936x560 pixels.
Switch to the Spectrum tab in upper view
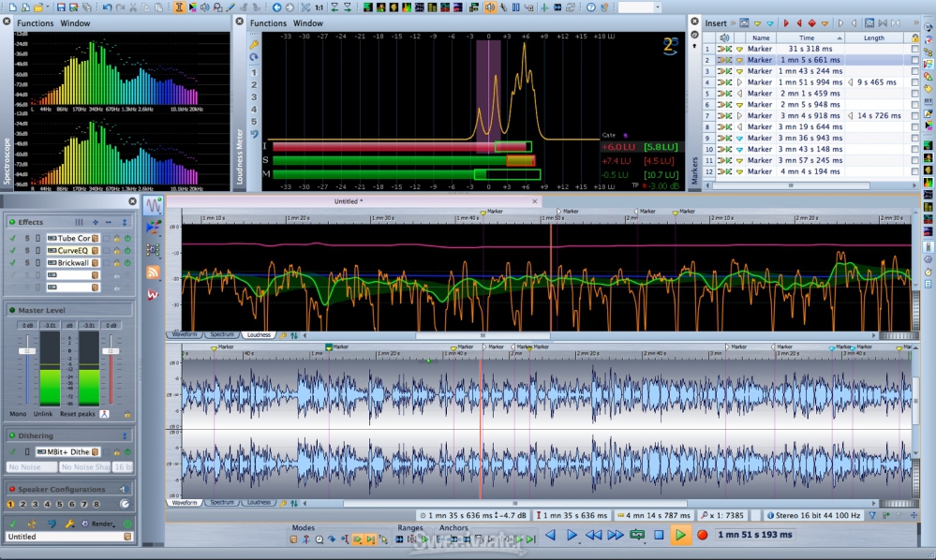tap(222, 334)
